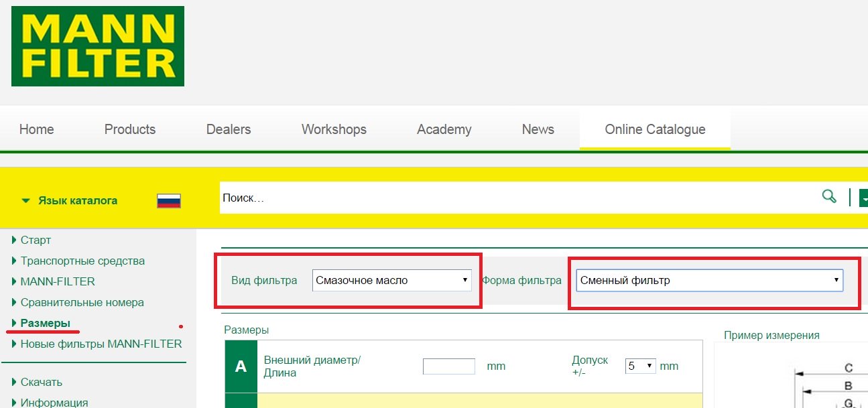The height and width of the screenshot is (408, 868).
Task: Go to the Dealers tab
Action: tap(229, 129)
